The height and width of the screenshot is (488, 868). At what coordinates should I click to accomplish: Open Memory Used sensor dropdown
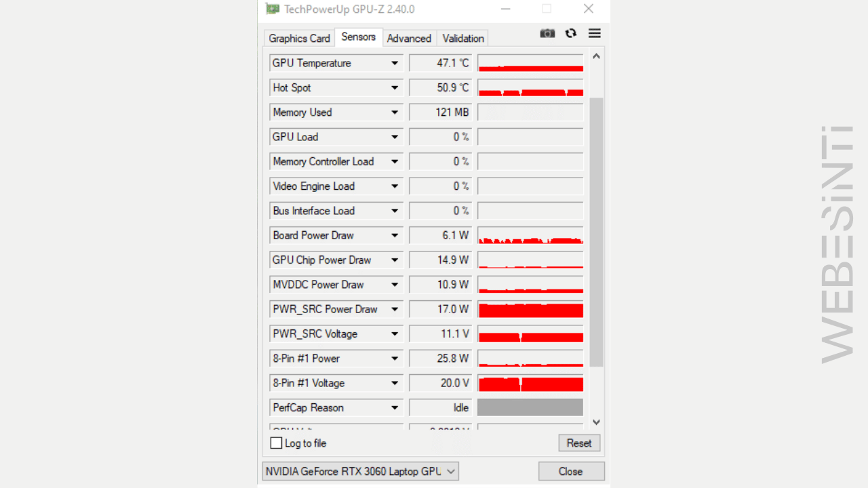pyautogui.click(x=394, y=113)
